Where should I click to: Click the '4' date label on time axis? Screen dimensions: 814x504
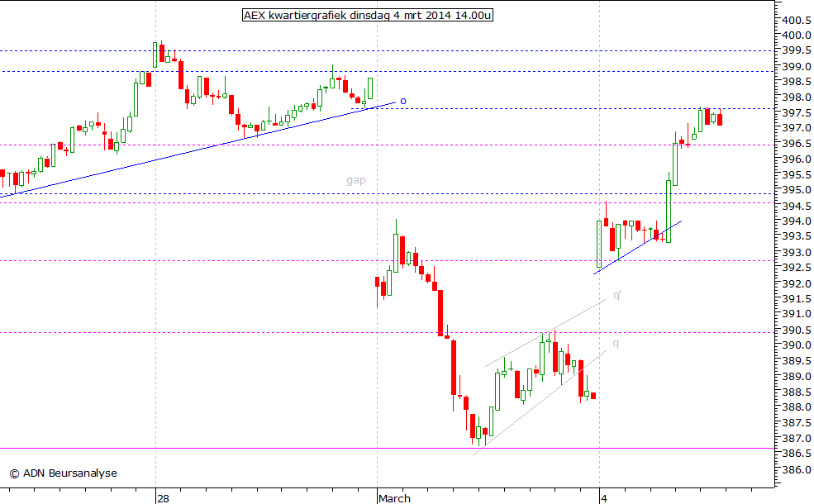(604, 498)
